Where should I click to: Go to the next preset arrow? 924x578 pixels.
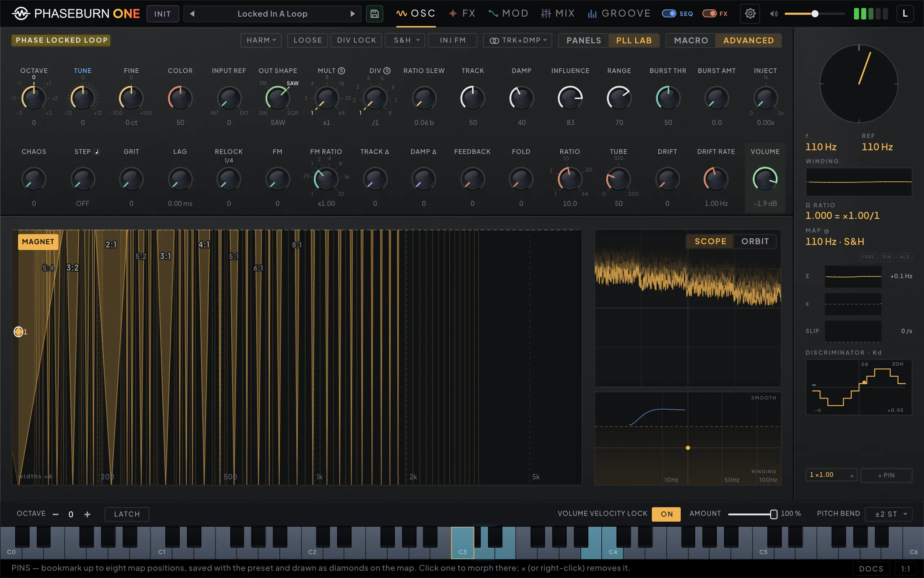click(x=352, y=14)
